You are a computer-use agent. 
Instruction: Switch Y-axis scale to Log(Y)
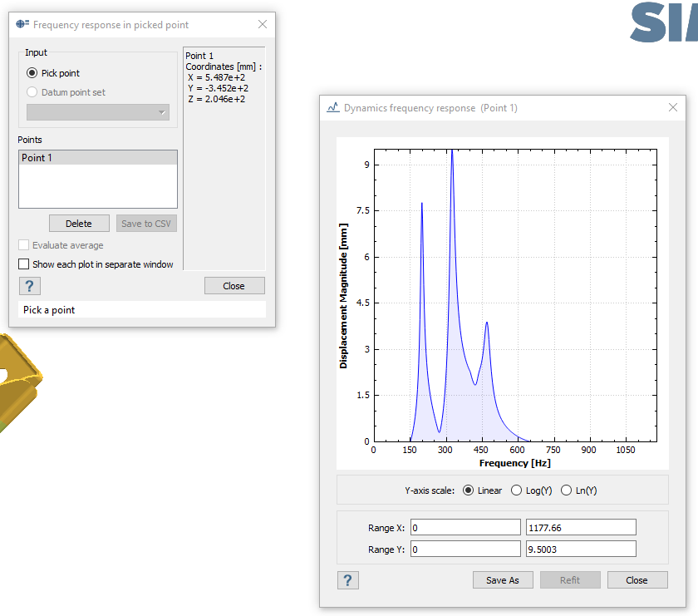click(516, 490)
